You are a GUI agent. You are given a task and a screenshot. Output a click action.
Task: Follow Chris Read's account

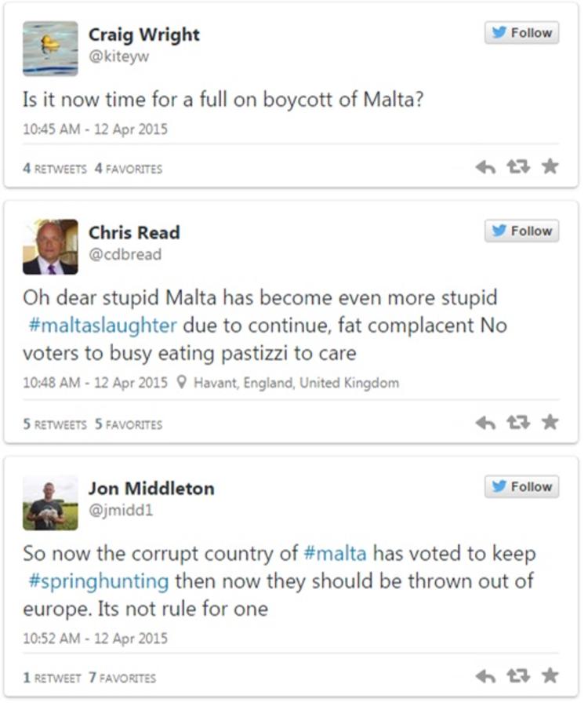point(521,231)
